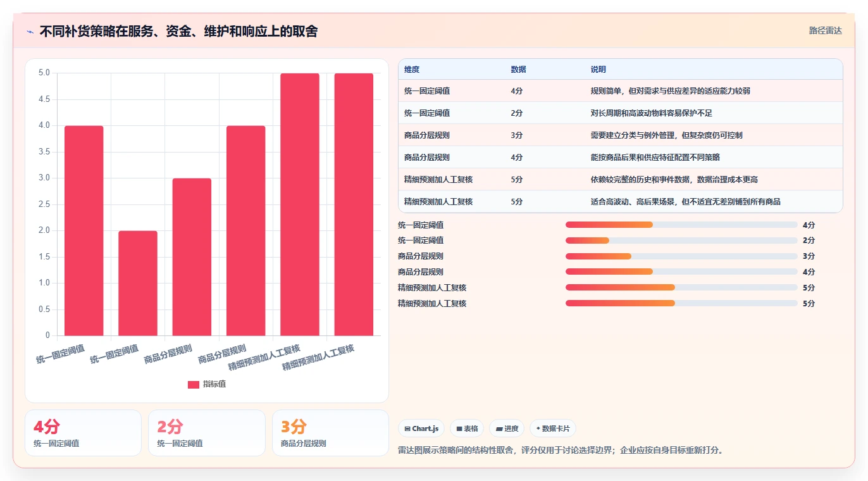Click the title 不同补货策略在服务、资金、维护和响应上的取舍
Viewport: 868px width, 481px height.
[178, 31]
